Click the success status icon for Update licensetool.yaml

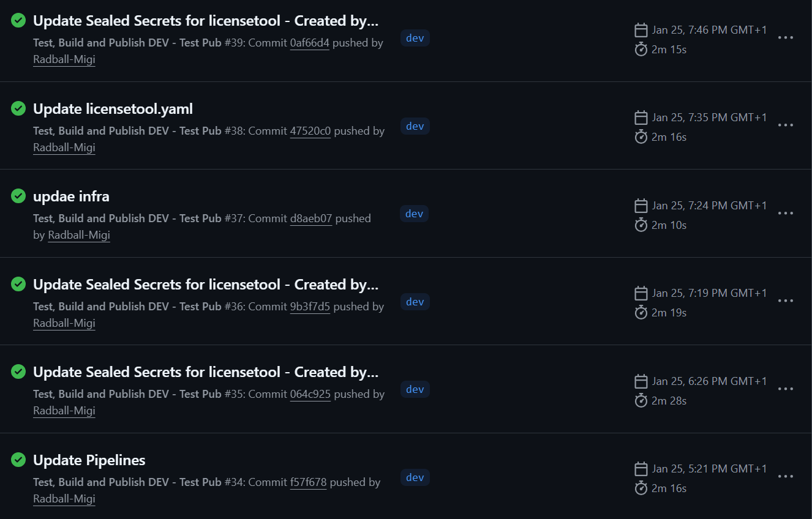[x=18, y=108]
